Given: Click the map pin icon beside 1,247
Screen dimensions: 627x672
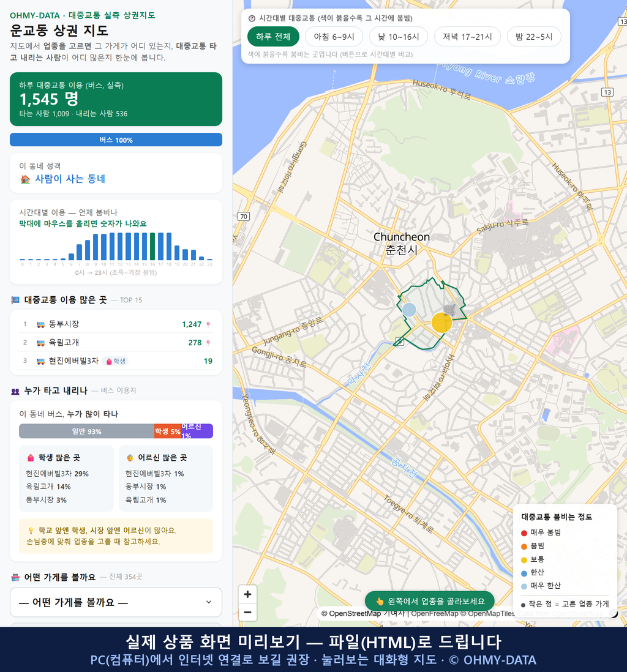Looking at the screenshot, I should [208, 324].
